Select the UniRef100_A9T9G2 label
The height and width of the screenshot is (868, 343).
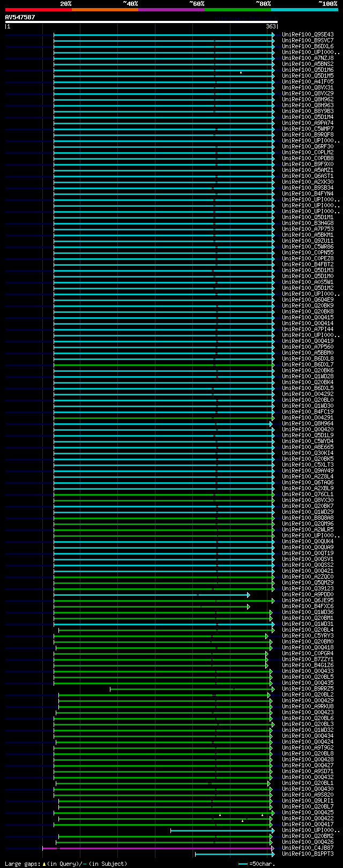tap(308, 748)
